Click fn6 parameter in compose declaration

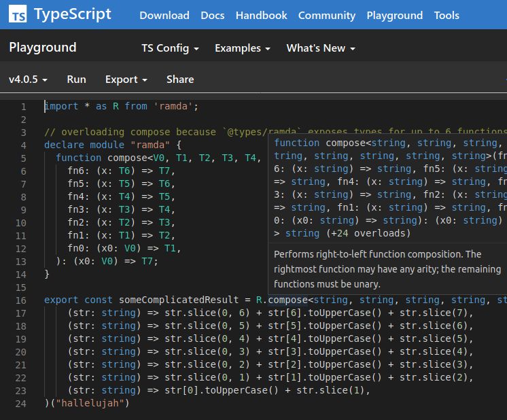[x=76, y=171]
